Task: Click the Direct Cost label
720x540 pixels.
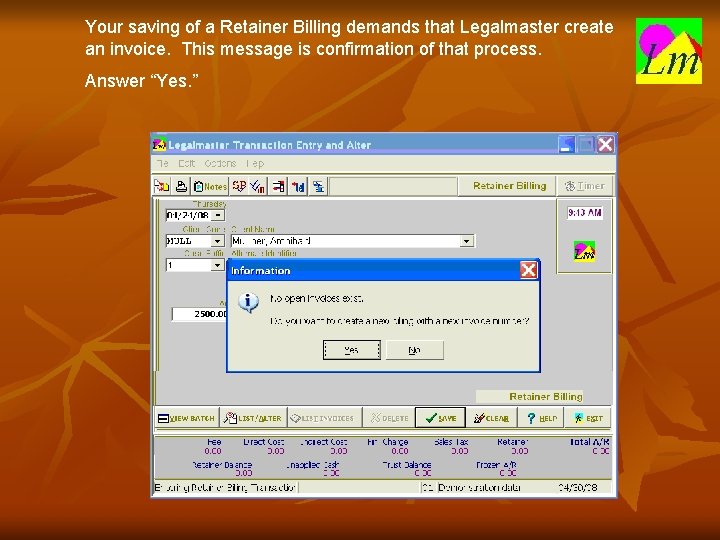Action: [264, 442]
